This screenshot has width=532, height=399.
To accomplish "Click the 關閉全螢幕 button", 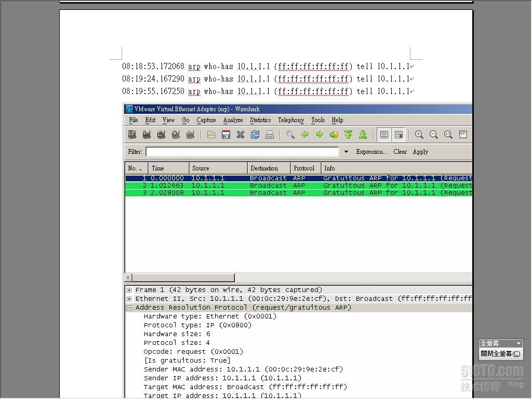I will (500, 354).
